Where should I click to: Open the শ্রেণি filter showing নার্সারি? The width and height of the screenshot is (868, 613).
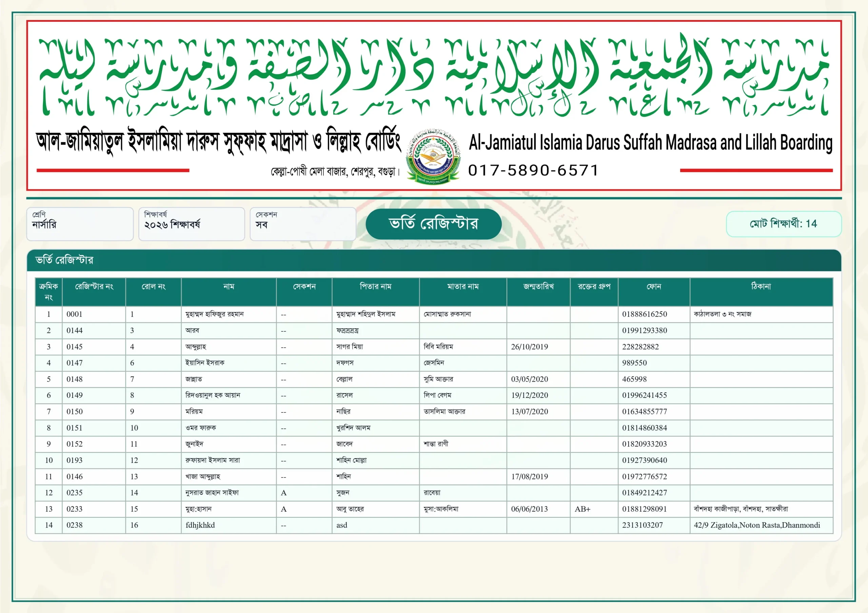pos(80,224)
